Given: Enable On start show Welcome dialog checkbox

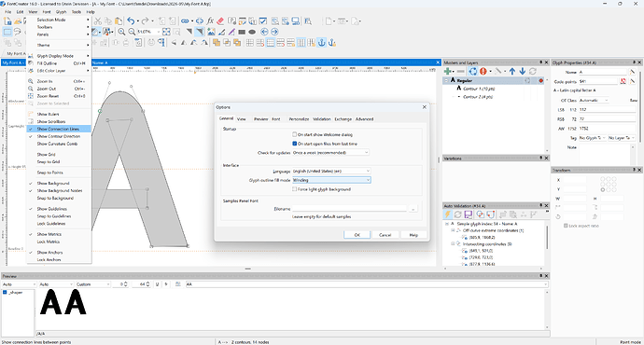Looking at the screenshot, I should point(295,134).
